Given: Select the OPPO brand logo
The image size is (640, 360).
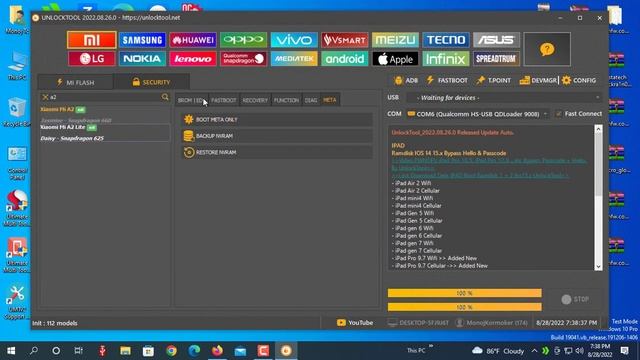Looking at the screenshot, I should click(244, 40).
